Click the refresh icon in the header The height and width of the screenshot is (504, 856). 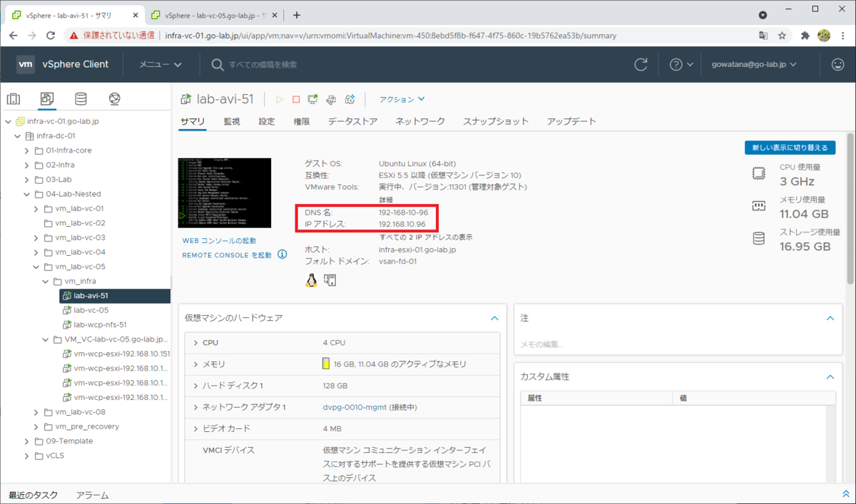(x=641, y=63)
